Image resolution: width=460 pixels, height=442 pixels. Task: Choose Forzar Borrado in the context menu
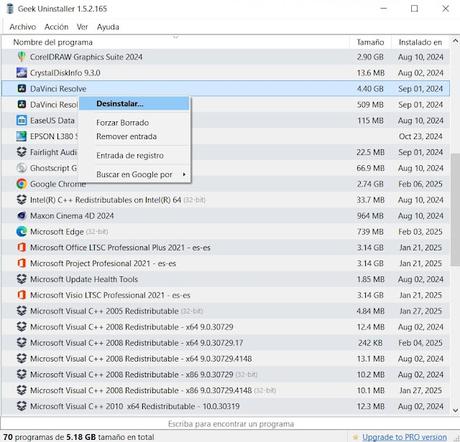click(x=134, y=123)
